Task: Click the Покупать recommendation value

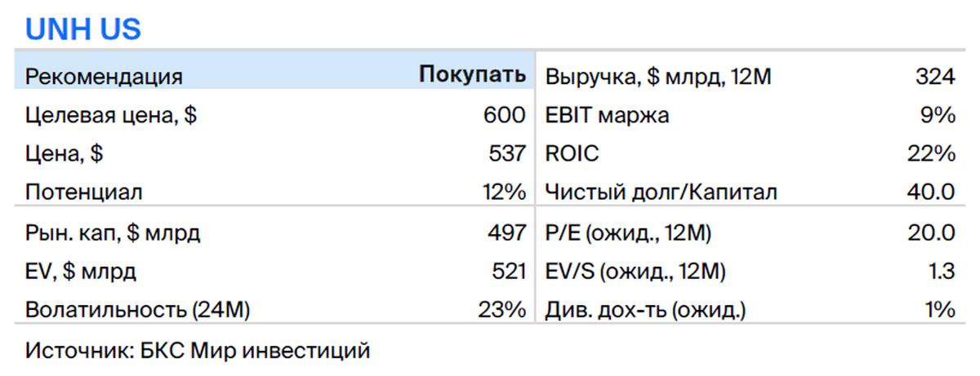Action: tap(473, 77)
